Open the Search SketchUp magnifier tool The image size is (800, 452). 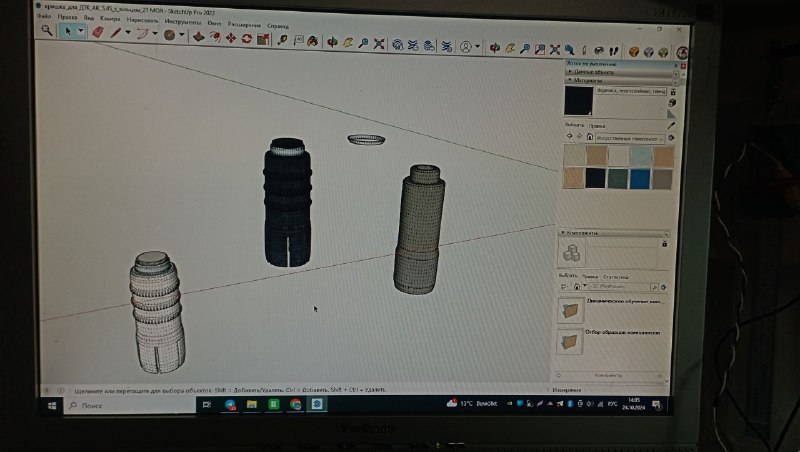click(46, 31)
